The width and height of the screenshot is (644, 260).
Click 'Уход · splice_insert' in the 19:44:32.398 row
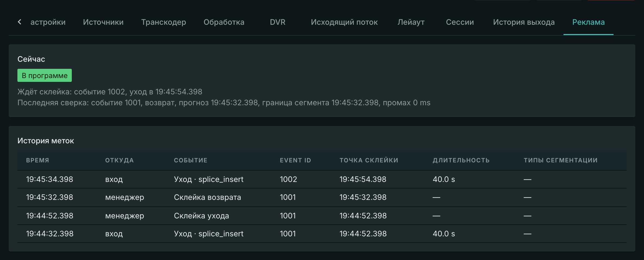(209, 234)
